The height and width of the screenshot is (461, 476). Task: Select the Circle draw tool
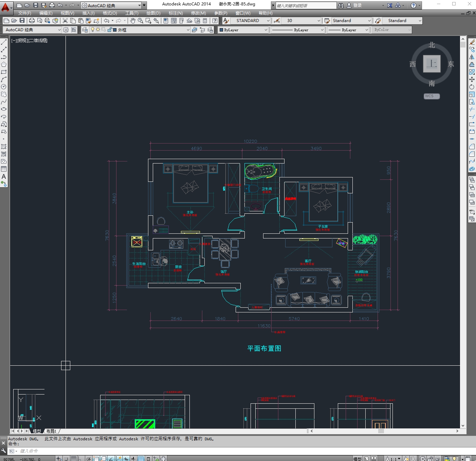pyautogui.click(x=4, y=87)
